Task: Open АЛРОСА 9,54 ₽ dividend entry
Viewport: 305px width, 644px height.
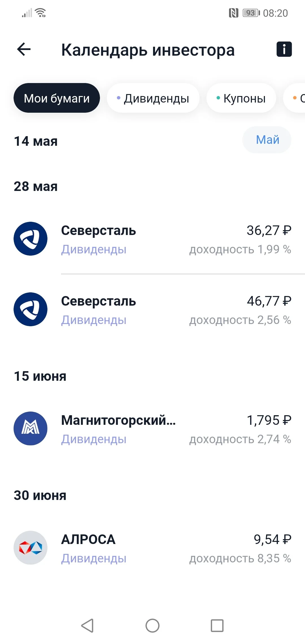Action: click(x=152, y=548)
